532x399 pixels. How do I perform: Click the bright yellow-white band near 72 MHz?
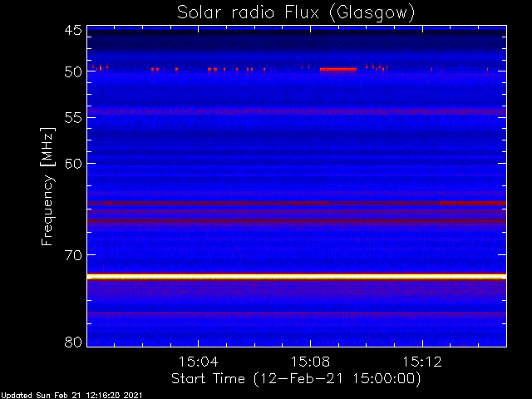click(x=297, y=277)
